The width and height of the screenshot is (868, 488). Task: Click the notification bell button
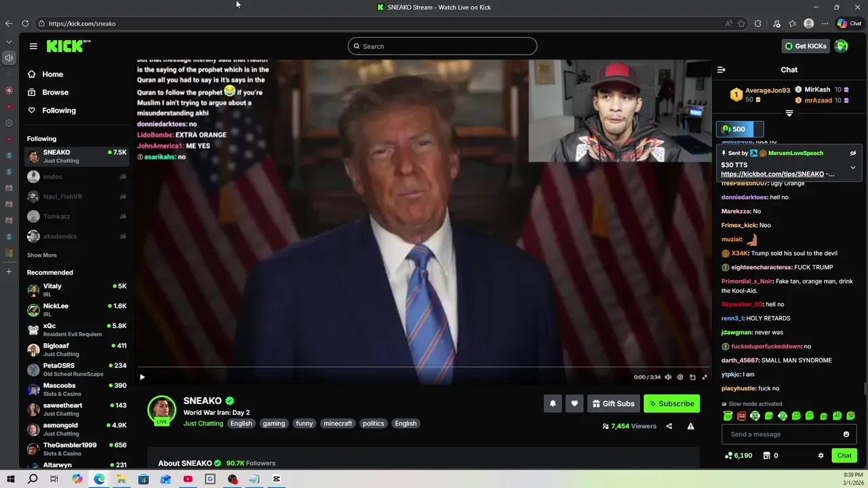pos(553,403)
